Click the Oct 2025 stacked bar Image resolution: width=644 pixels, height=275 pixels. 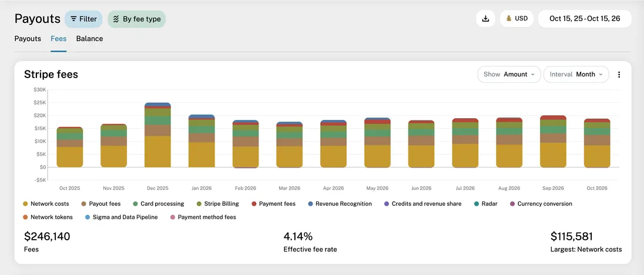[x=70, y=147]
